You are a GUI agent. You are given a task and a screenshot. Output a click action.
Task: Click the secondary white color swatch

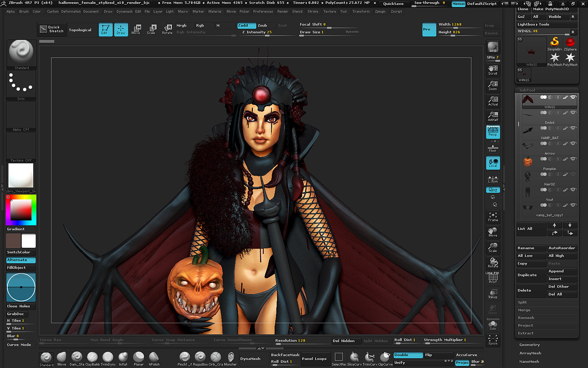[29, 241]
